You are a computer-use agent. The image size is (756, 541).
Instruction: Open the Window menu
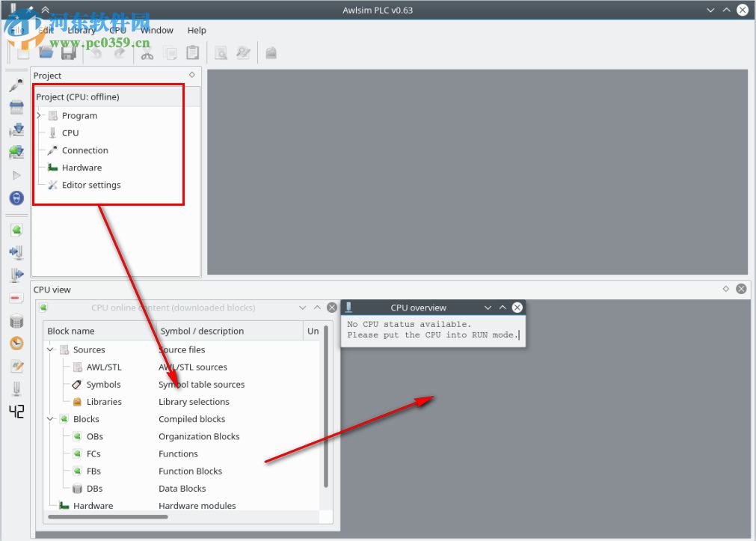click(157, 30)
